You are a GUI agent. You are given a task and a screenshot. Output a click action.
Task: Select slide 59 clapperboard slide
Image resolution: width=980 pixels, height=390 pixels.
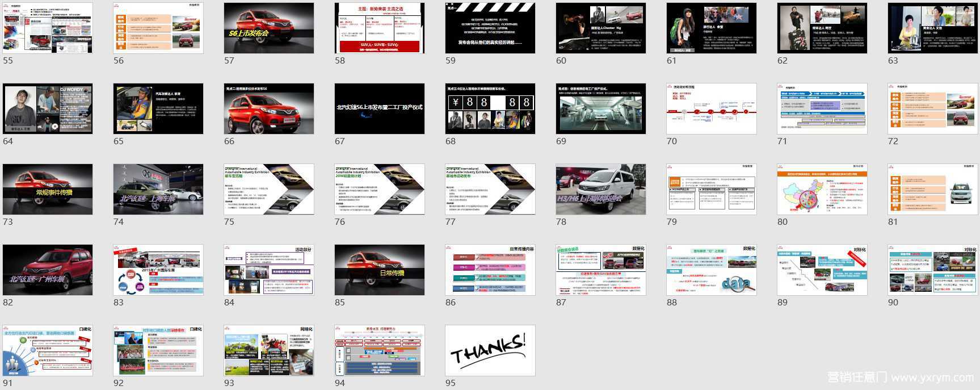click(490, 28)
